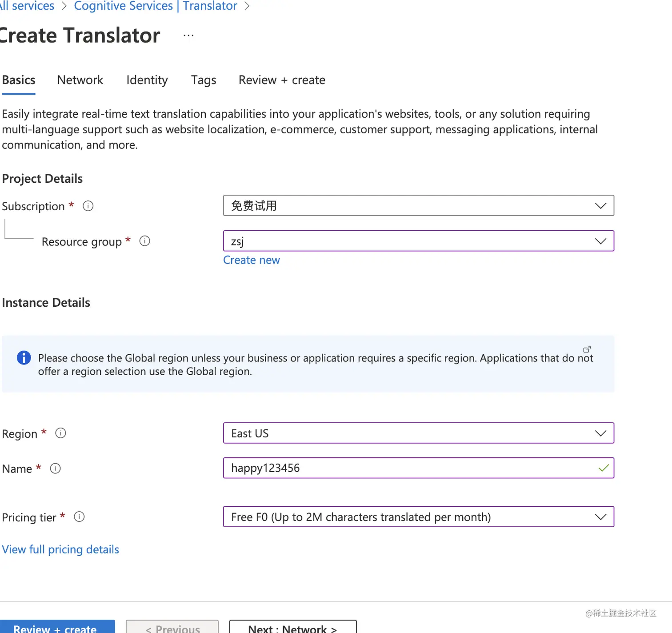
Task: Click the blue information icon in the banner
Action: point(24,357)
